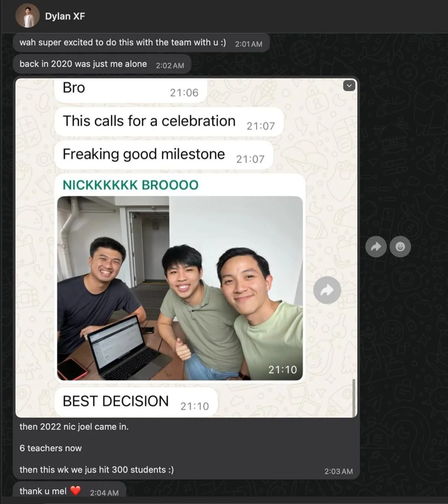Click the 21:06 timestamp in the screenshot
The image size is (448, 504).
[x=184, y=93]
